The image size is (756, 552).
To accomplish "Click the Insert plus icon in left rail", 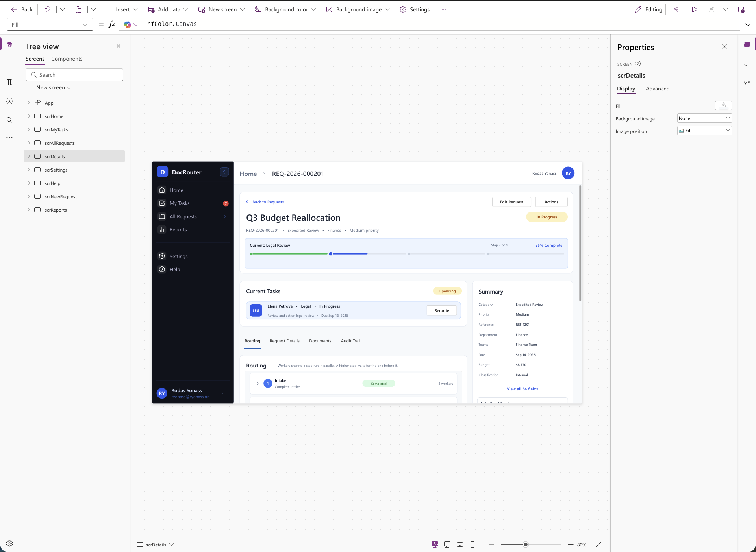I will pos(9,63).
